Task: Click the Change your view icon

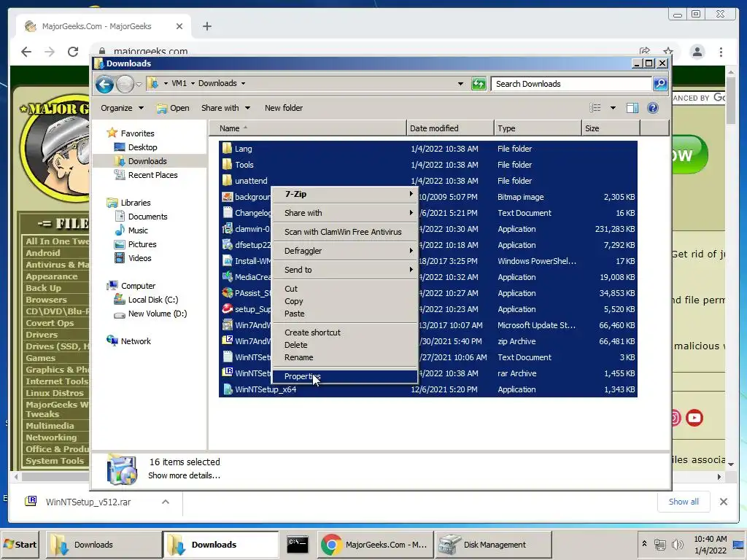Action: coord(595,108)
